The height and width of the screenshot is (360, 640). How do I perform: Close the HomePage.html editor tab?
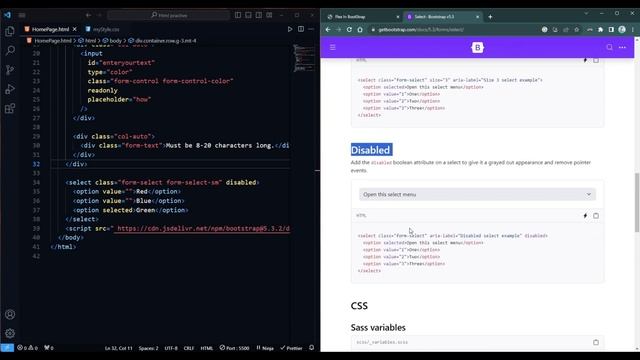pyautogui.click(x=75, y=29)
